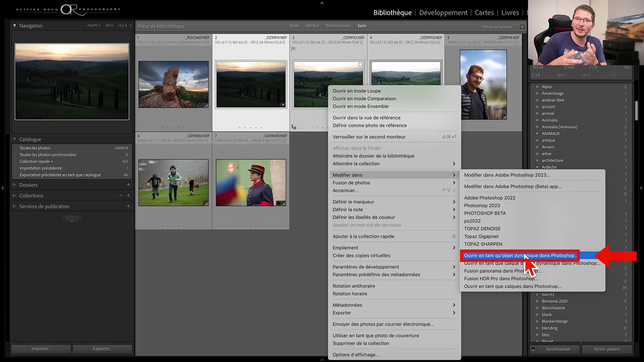Toggle quick collection circle on photo 3
This screenshot has width=644, height=362.
point(360,65)
